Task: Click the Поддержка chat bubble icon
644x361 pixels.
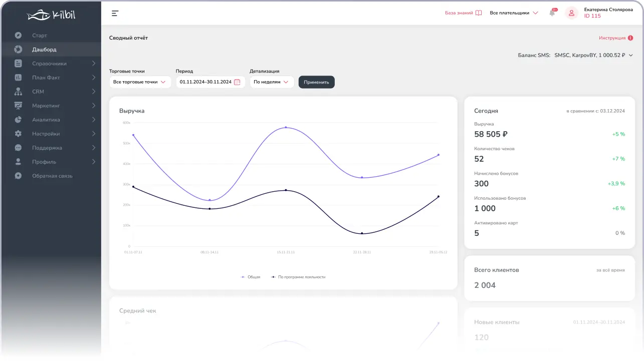Action: [x=19, y=148]
